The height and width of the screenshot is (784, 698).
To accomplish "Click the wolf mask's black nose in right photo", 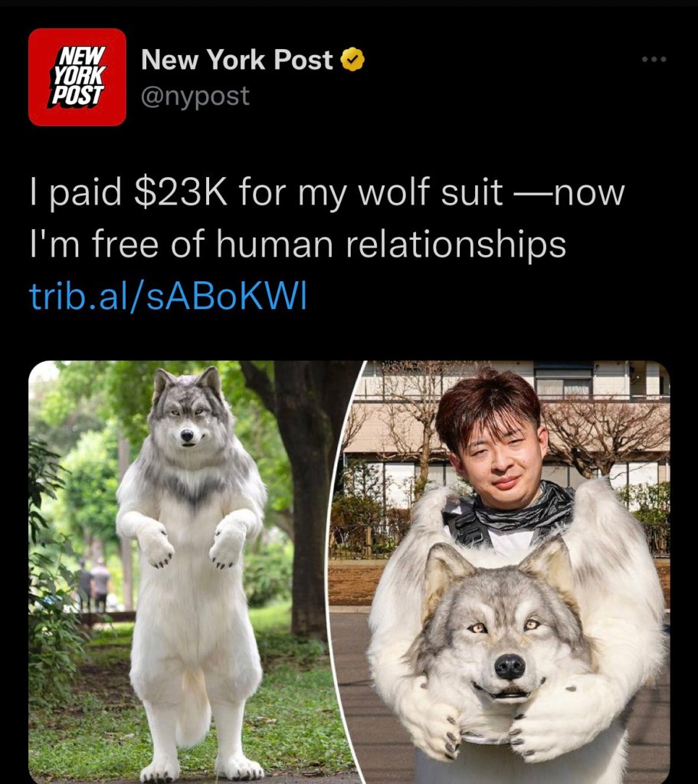I will pos(510,666).
